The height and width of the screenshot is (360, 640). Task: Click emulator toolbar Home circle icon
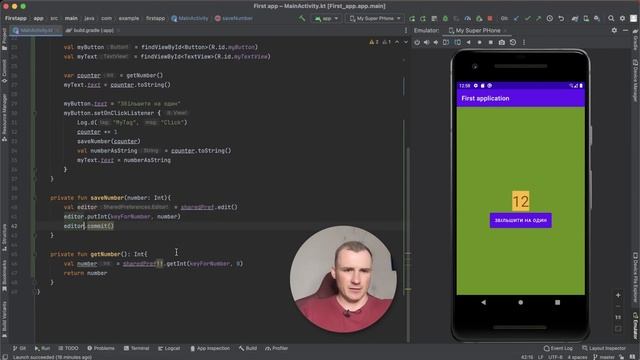(480, 42)
